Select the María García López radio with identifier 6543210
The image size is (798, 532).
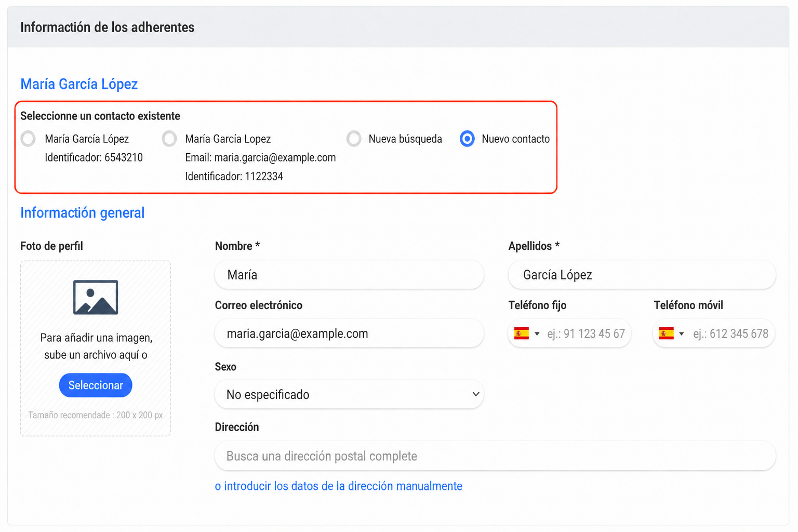(28, 139)
